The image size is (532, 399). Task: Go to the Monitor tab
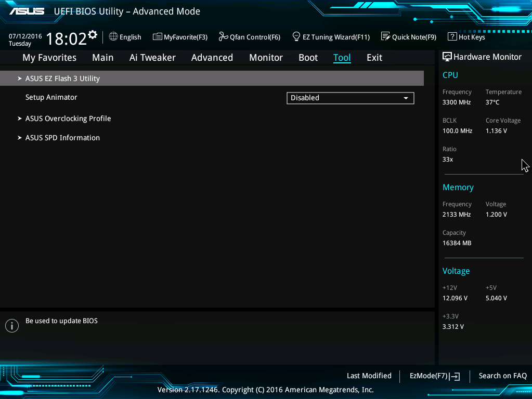[266, 58]
